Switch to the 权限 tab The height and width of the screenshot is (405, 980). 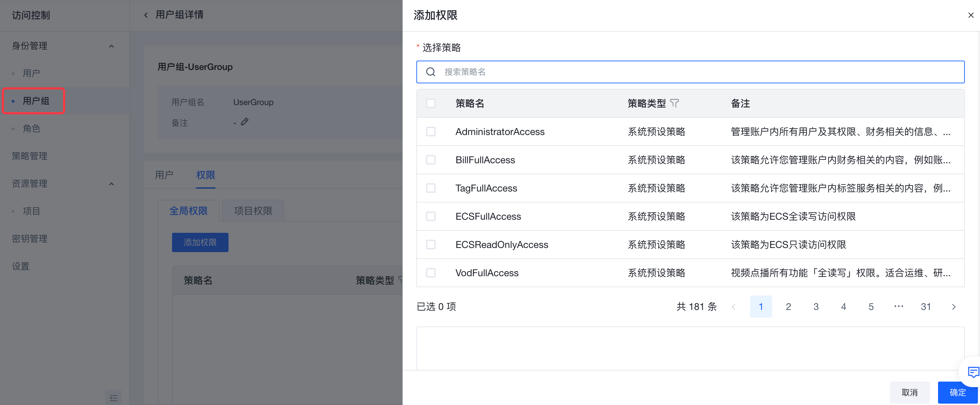pyautogui.click(x=205, y=175)
